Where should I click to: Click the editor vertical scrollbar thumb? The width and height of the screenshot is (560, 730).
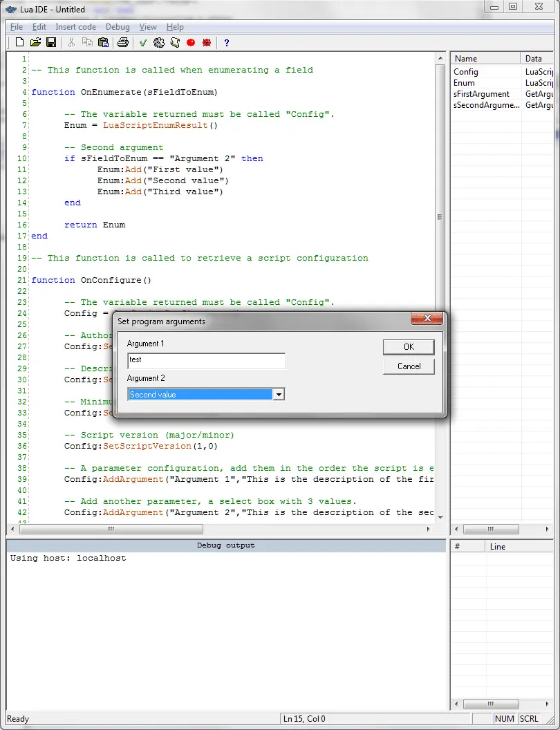[x=440, y=218]
